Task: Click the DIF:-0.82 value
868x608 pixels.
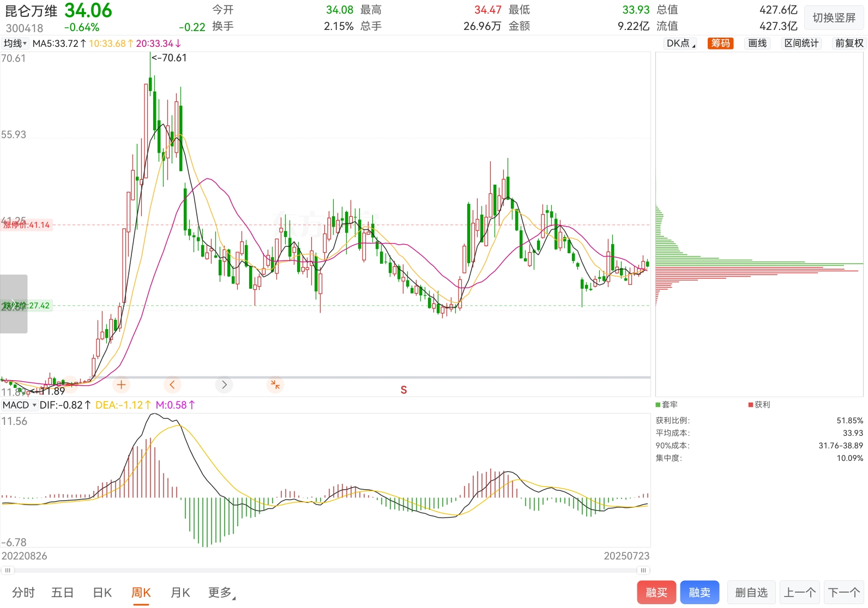Action: (x=65, y=405)
